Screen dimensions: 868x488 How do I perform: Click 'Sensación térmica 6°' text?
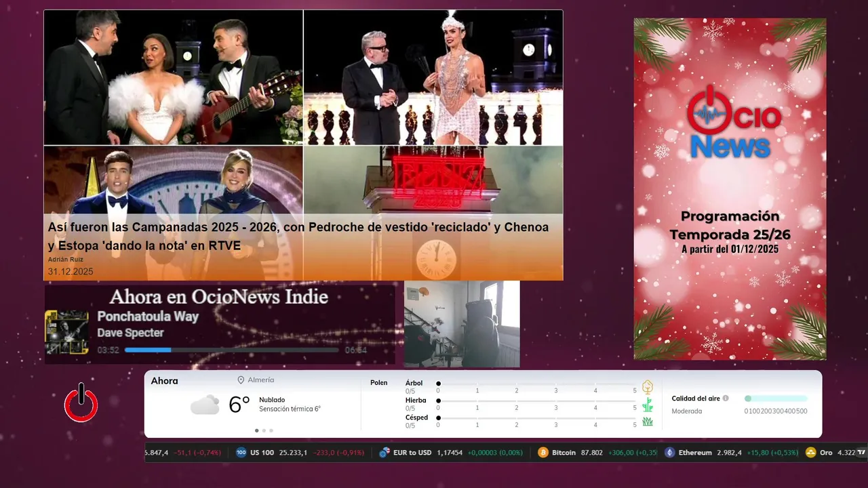290,409
